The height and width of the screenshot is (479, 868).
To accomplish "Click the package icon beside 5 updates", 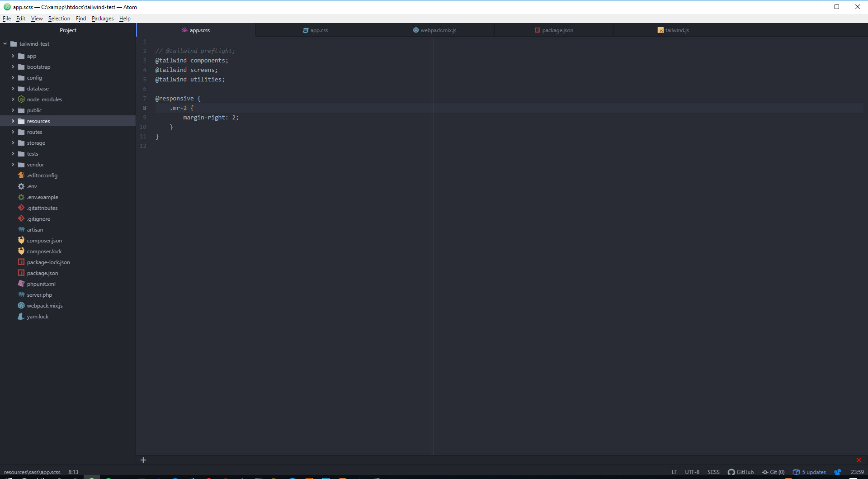I will (795, 472).
